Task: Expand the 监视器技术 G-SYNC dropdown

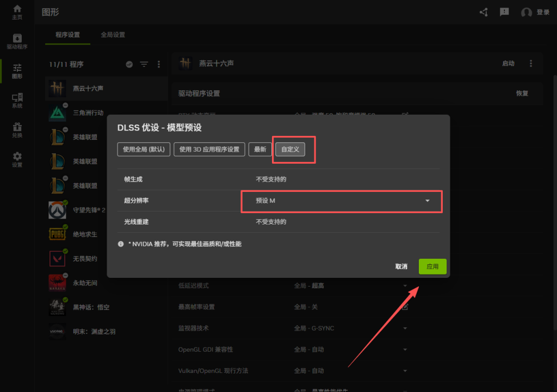Action: (405, 328)
